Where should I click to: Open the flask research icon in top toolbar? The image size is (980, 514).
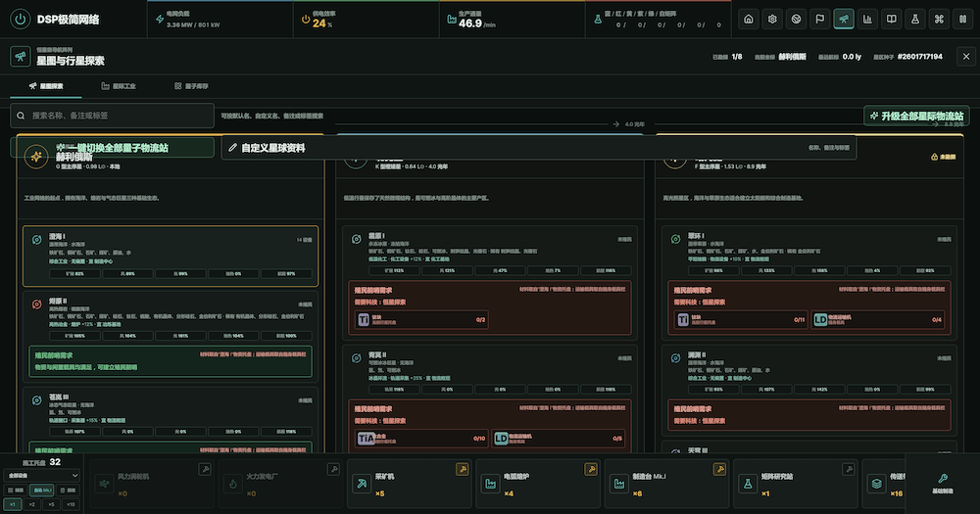[x=915, y=19]
